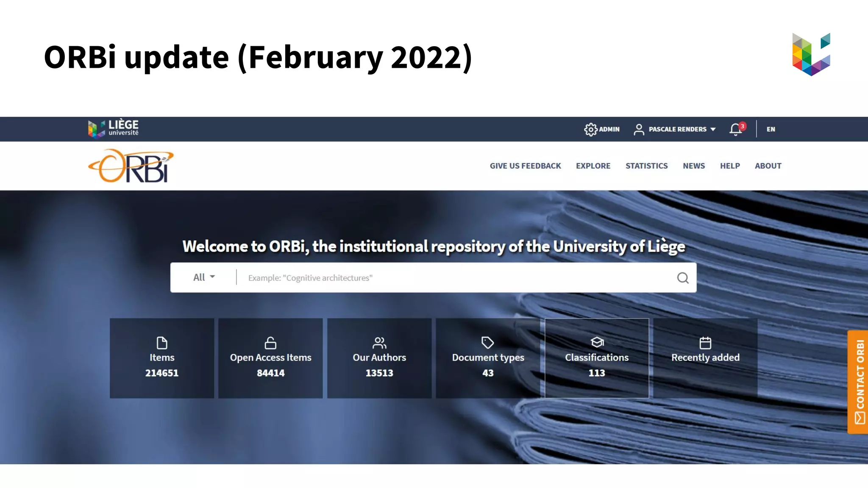Click the ULiège colorful logo on slide

pyautogui.click(x=811, y=54)
